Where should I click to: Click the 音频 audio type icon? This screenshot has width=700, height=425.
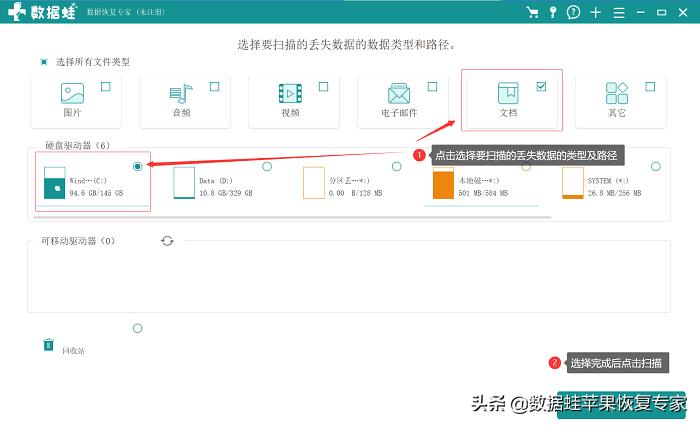click(x=181, y=94)
